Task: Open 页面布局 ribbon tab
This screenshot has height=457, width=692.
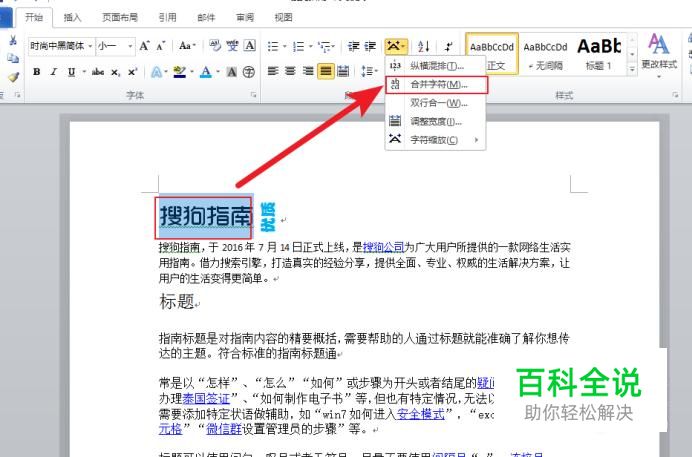Action: [x=120, y=17]
